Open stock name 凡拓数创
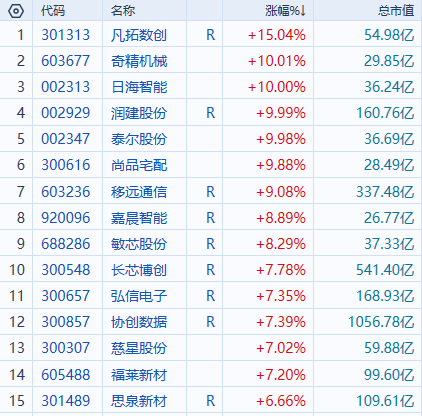This screenshot has height=416, width=422. [139, 35]
